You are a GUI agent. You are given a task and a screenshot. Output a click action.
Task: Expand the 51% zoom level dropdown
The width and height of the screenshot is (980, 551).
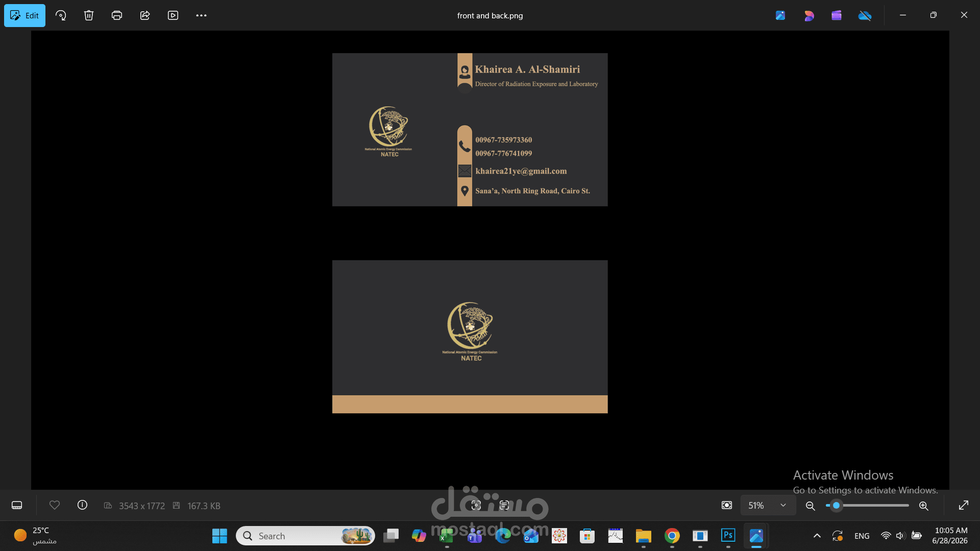768,505
